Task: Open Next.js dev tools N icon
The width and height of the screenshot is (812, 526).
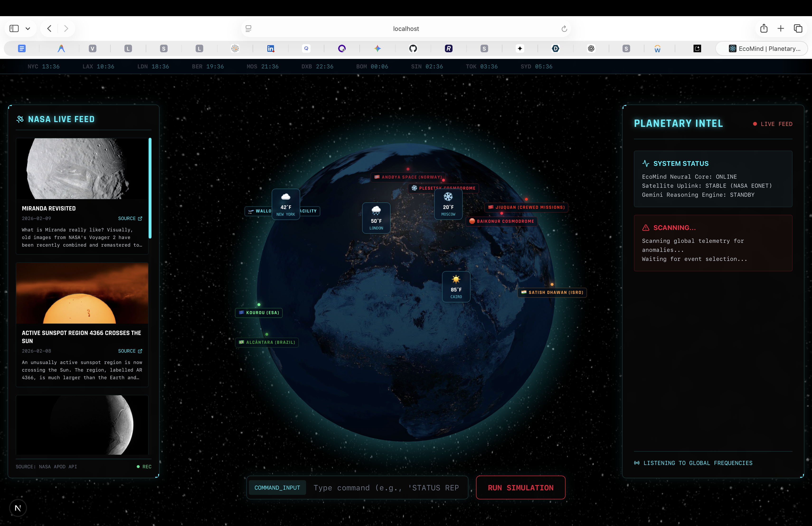Action: (18, 508)
